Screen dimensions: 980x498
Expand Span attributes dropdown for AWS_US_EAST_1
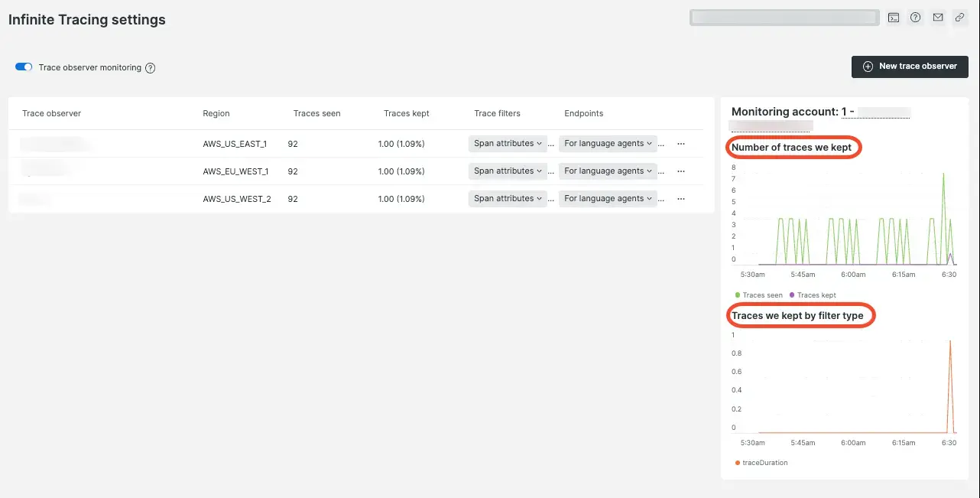tap(508, 144)
